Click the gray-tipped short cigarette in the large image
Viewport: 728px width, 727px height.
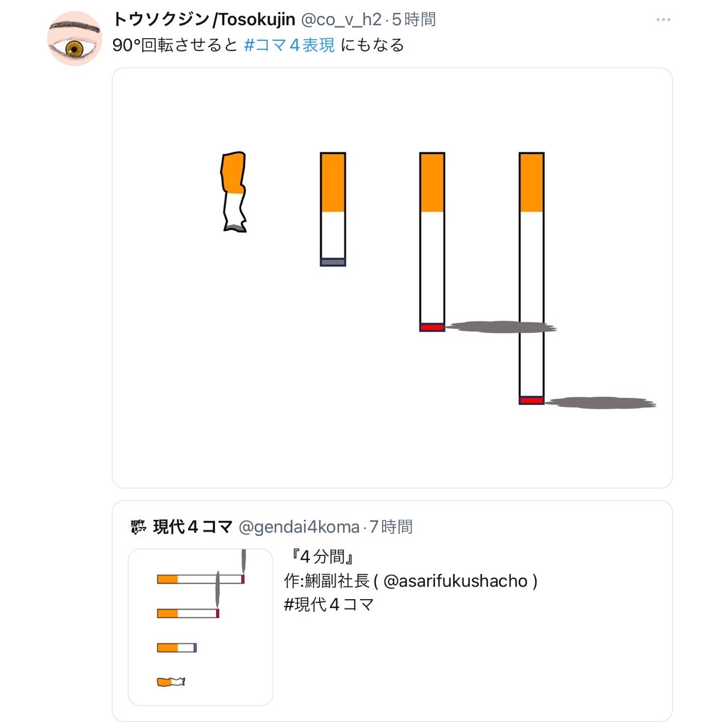[x=333, y=209]
